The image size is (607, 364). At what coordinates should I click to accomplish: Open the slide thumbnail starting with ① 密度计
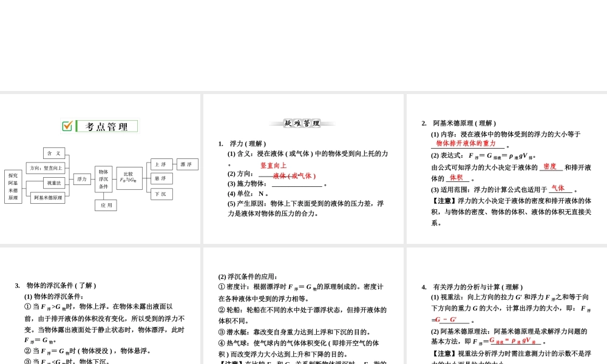303,305
